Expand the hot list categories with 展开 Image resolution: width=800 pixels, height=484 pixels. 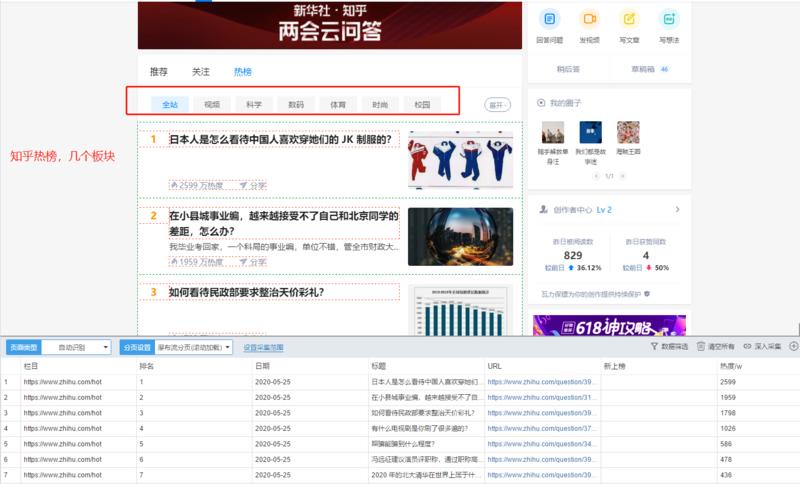(x=497, y=105)
